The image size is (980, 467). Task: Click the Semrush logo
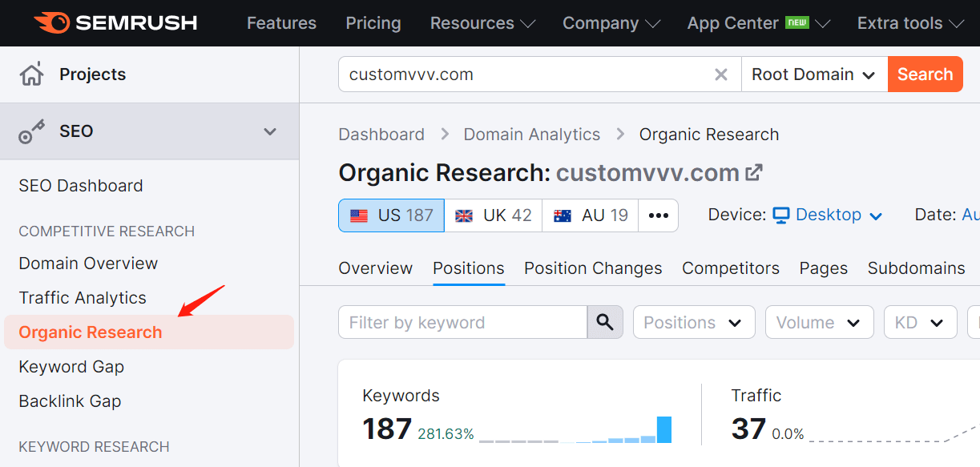pyautogui.click(x=116, y=23)
